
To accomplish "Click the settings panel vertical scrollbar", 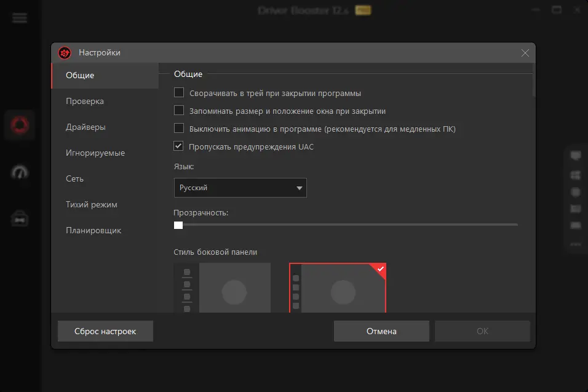I will [533, 80].
